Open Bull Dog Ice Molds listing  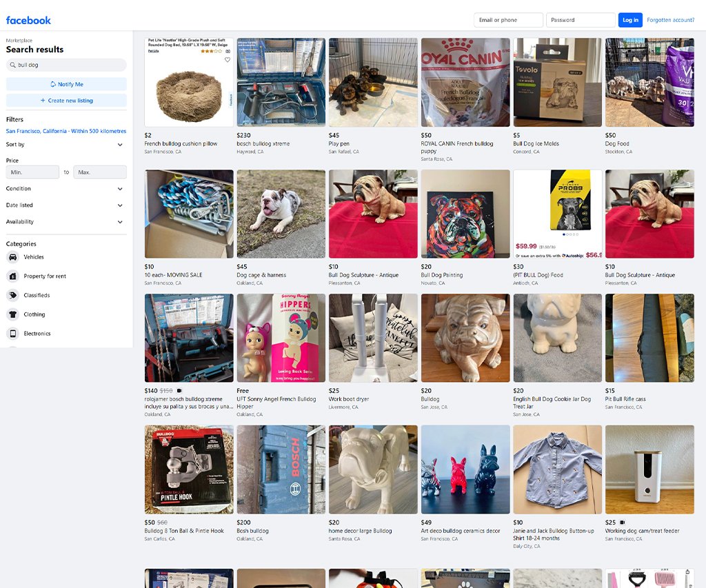[x=557, y=83]
